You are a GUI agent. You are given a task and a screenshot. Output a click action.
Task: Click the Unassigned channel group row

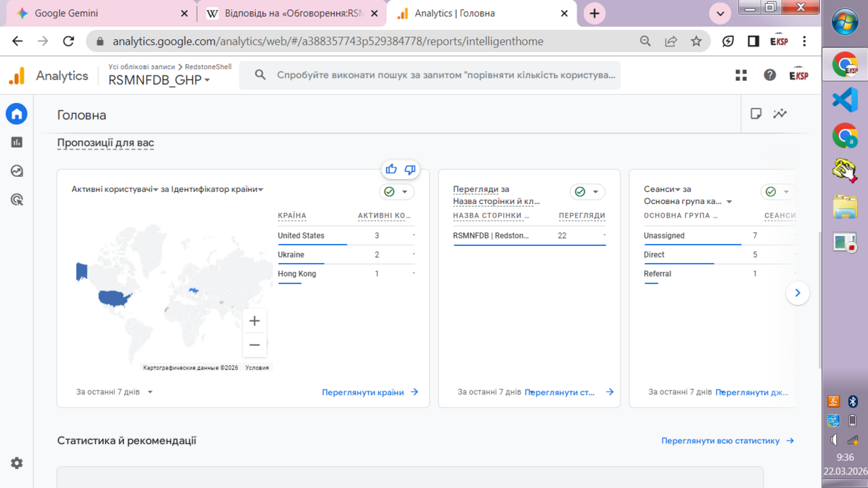[719, 236]
